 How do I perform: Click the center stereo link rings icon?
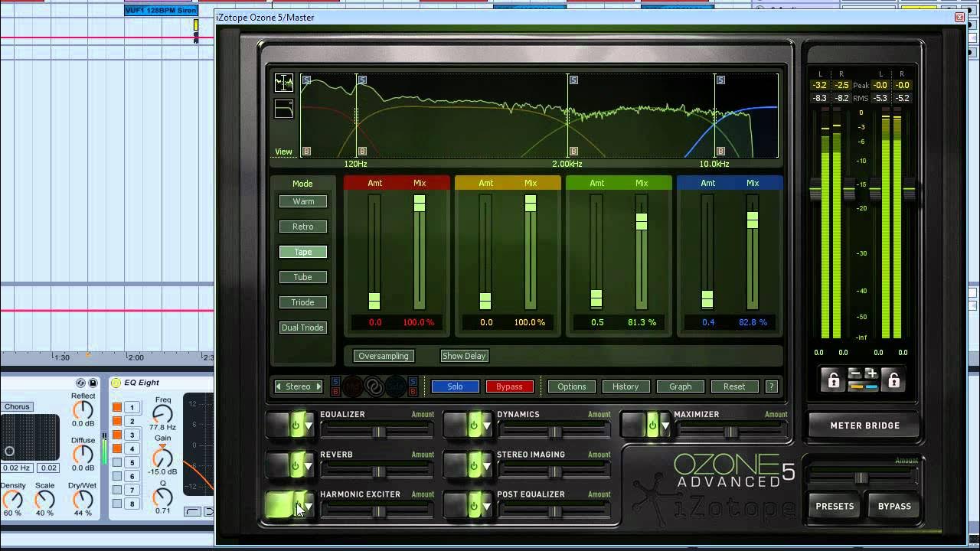374,386
